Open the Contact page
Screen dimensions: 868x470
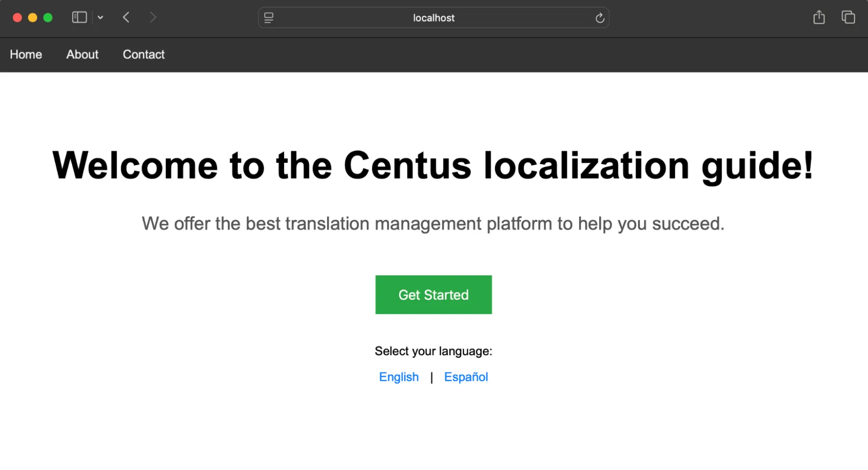tap(143, 55)
